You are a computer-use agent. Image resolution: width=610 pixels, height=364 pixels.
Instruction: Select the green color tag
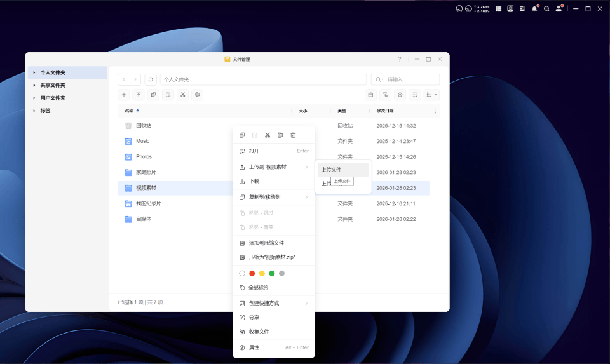pyautogui.click(x=272, y=273)
